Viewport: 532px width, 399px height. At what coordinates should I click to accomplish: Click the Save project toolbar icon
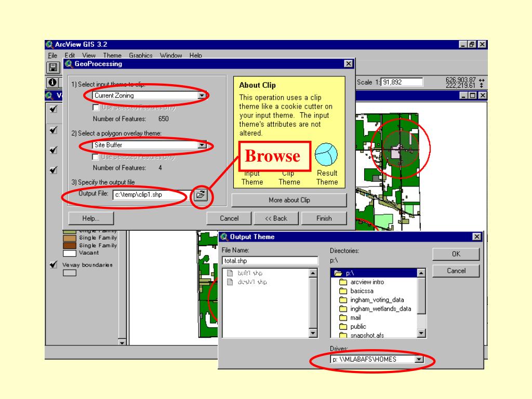[52, 68]
